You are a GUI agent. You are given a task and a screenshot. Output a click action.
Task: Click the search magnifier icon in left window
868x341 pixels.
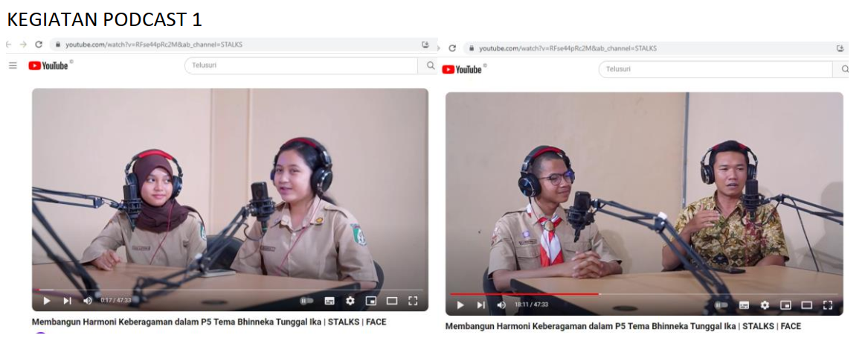point(431,66)
